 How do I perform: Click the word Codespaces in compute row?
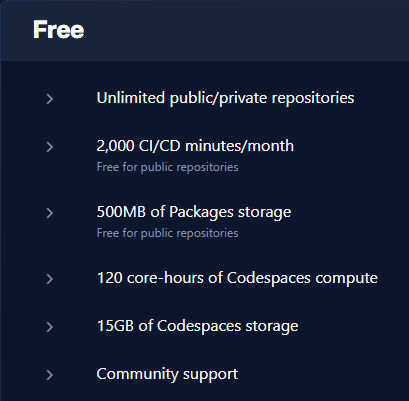[x=269, y=278]
